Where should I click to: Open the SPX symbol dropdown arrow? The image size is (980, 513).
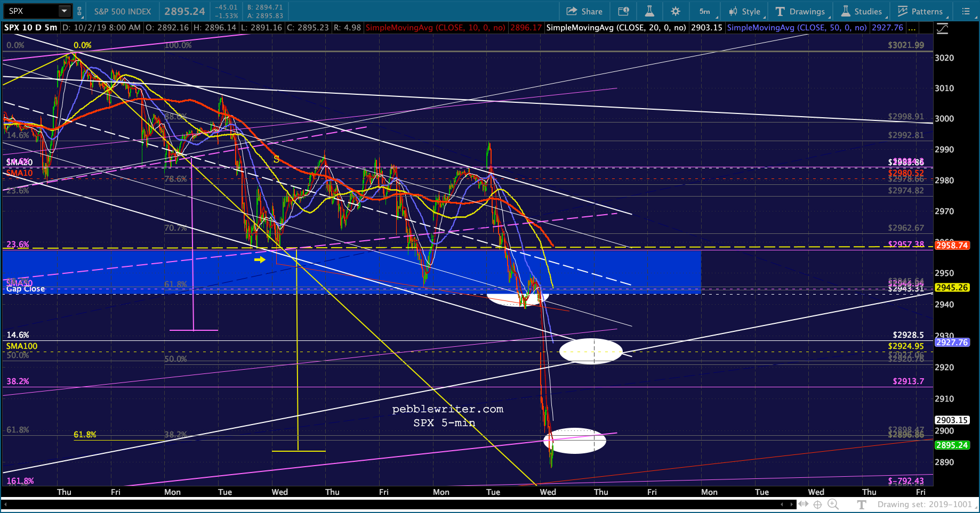click(64, 11)
